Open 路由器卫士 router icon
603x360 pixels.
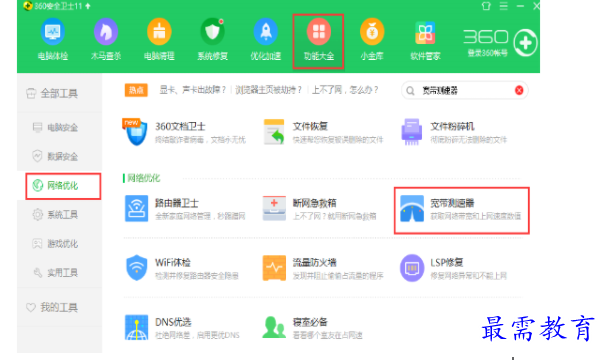click(x=137, y=208)
